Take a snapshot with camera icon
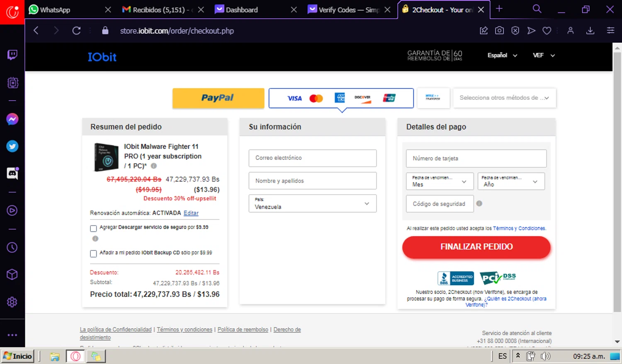The width and height of the screenshot is (622, 364). click(499, 31)
